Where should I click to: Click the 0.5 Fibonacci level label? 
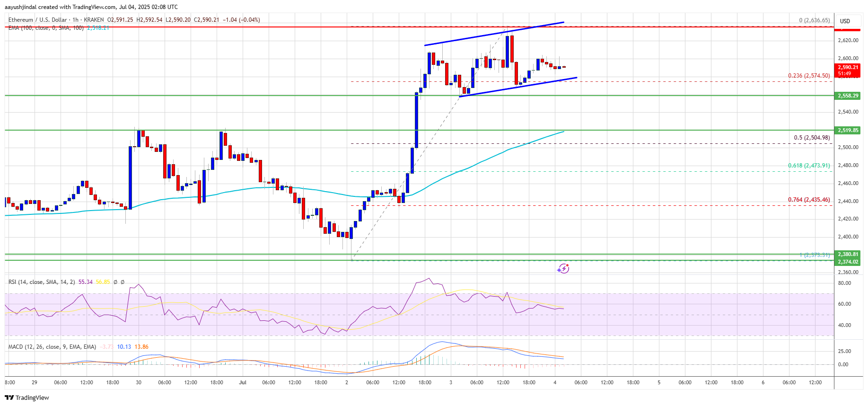click(x=811, y=138)
